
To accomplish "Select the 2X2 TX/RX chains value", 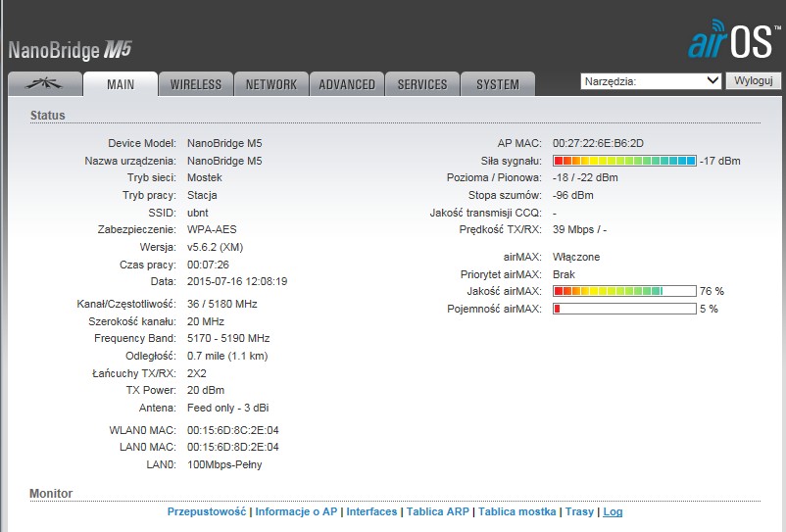I will (x=196, y=373).
